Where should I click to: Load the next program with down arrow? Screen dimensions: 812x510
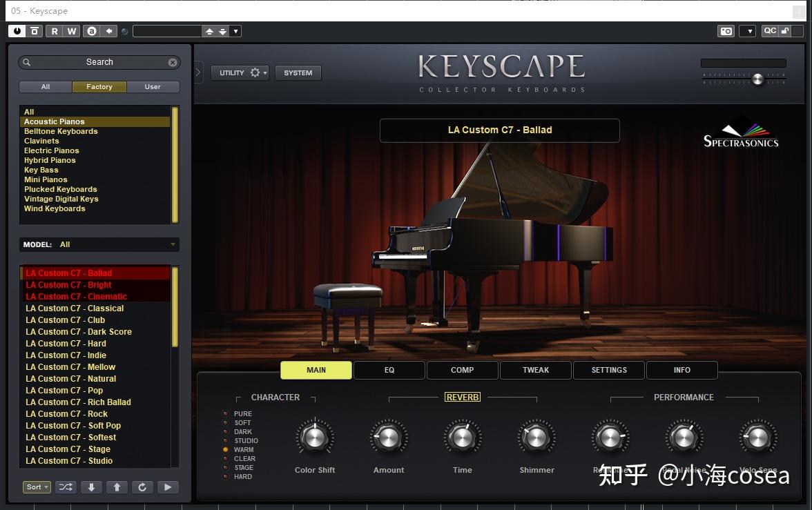click(222, 32)
